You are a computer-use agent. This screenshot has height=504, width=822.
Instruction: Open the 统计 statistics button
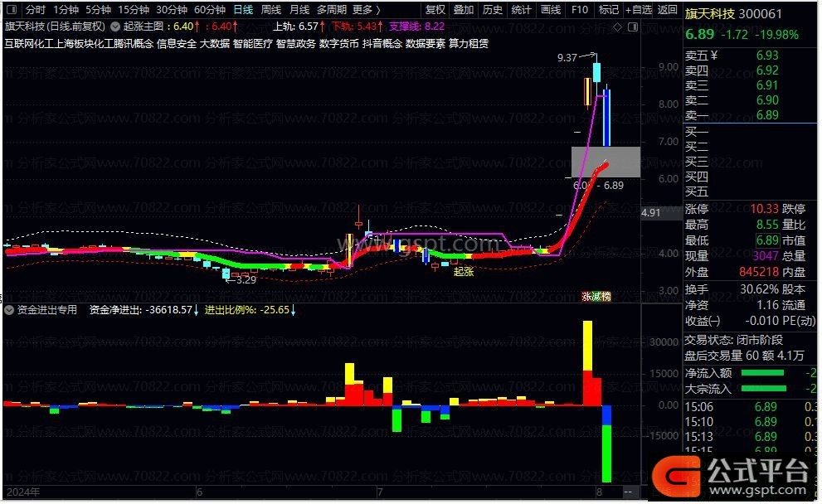[521, 9]
